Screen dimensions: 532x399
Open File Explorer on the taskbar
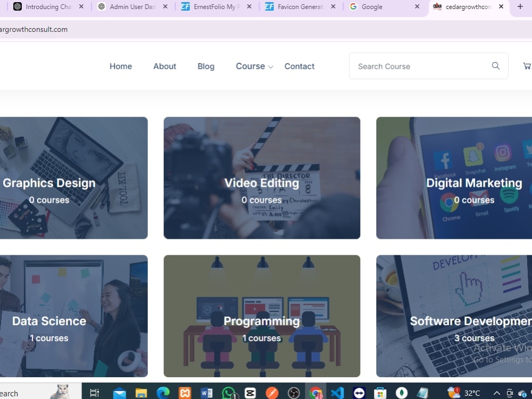pos(141,393)
